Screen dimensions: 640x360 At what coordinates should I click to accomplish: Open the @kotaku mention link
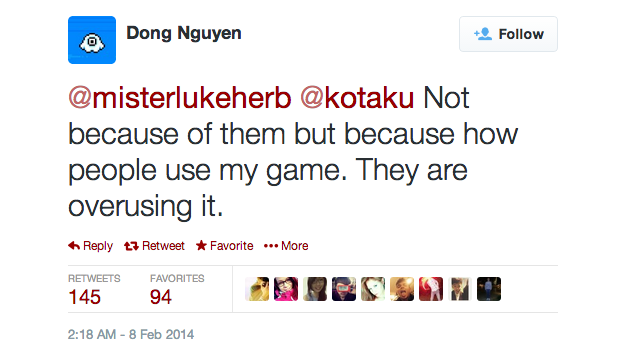(357, 98)
